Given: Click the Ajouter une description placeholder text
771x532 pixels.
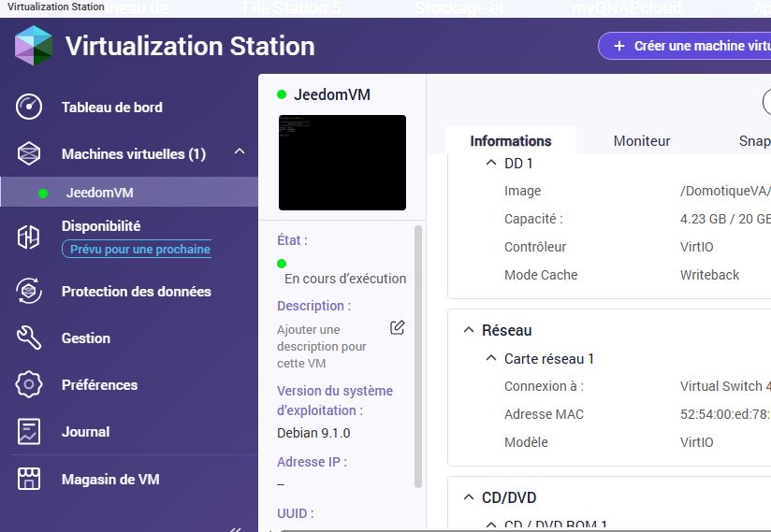Looking at the screenshot, I should [x=322, y=346].
